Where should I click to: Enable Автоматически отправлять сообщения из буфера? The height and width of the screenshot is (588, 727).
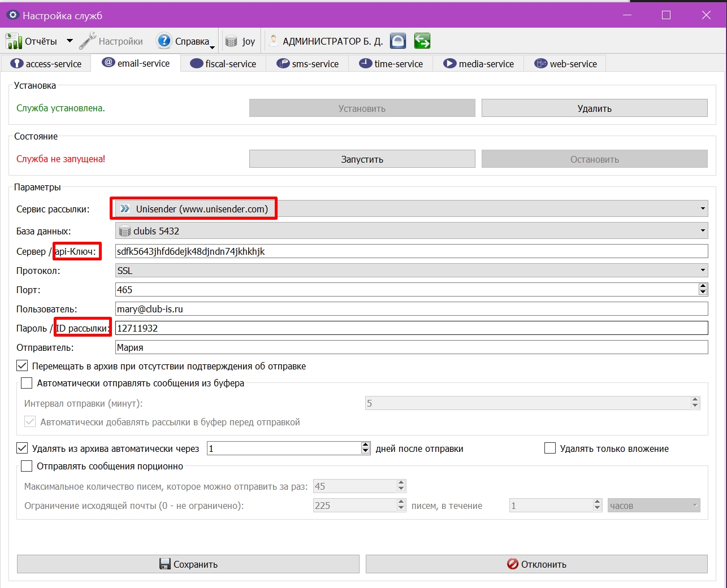(27, 383)
